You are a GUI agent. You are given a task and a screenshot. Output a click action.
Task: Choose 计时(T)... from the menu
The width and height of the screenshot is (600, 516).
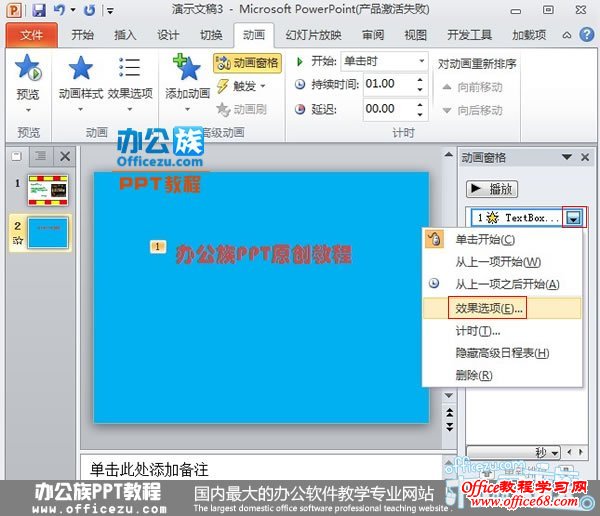coord(502,331)
